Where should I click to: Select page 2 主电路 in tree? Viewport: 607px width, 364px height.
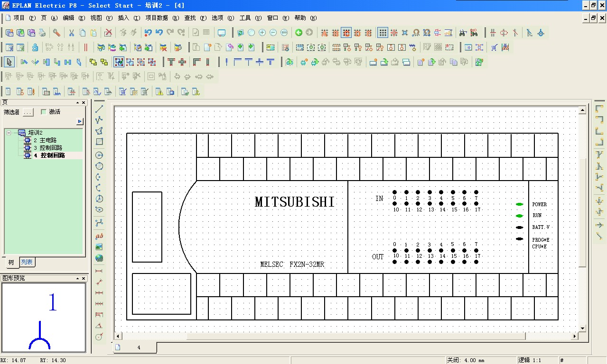tap(45, 140)
